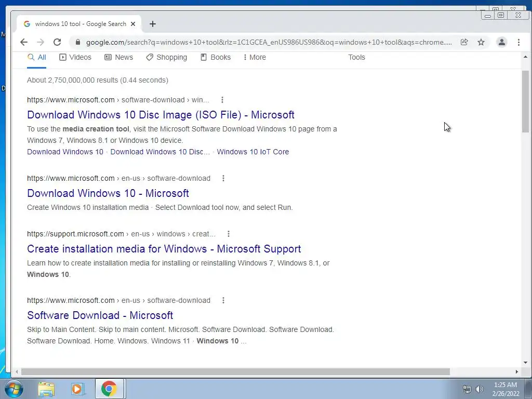The height and width of the screenshot is (399, 532).
Task: Launch Windows Media Player from taskbar
Action: (77, 389)
